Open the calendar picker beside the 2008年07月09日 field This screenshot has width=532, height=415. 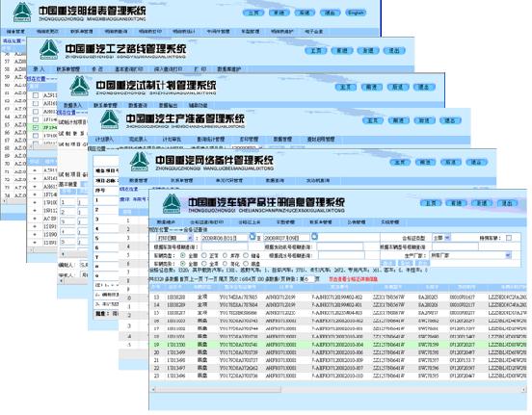pyautogui.click(x=314, y=237)
